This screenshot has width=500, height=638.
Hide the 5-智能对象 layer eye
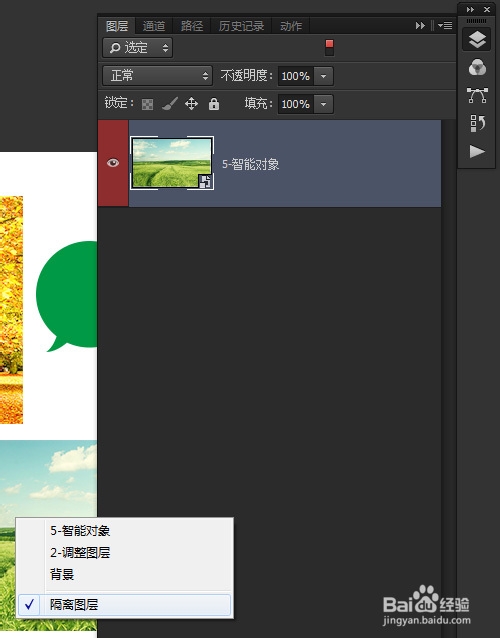[113, 163]
